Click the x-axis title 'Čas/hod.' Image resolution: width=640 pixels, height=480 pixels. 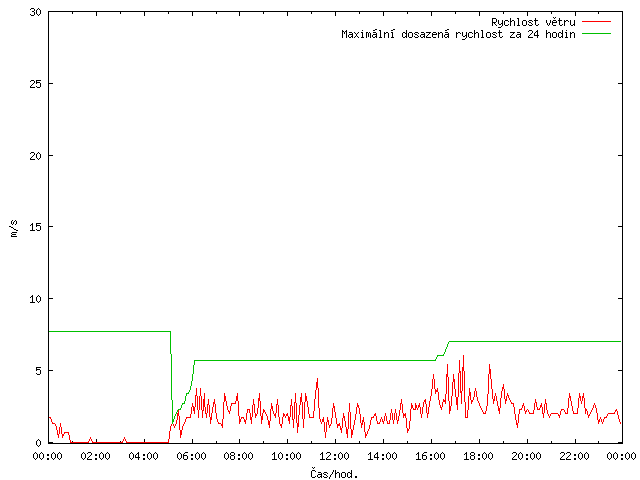pyautogui.click(x=334, y=474)
